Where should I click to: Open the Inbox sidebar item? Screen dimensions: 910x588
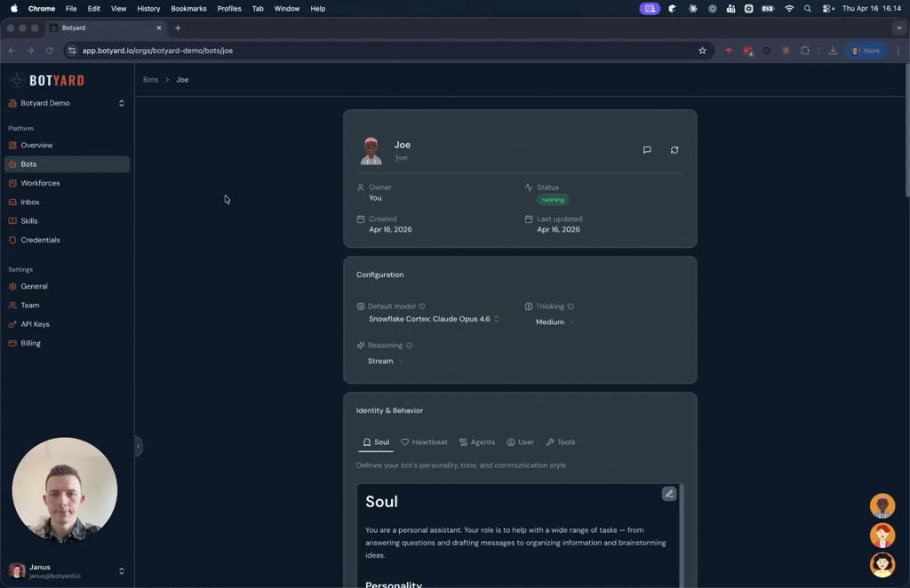67,202
